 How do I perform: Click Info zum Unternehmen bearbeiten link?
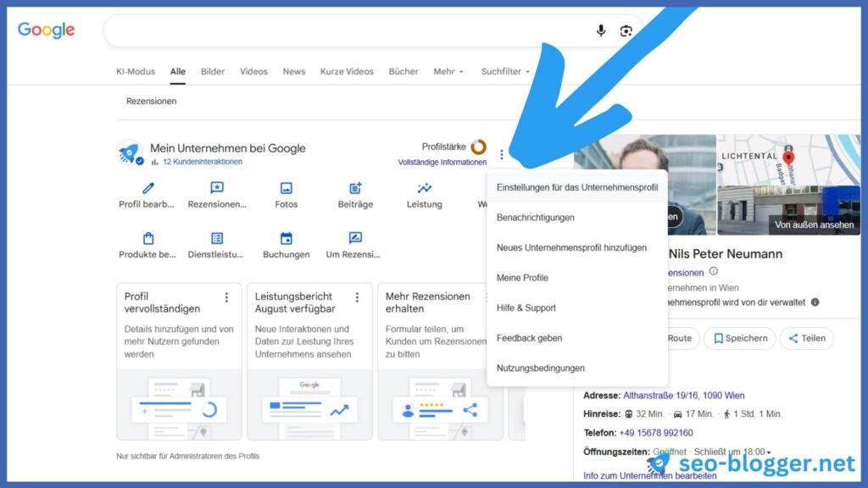[650, 476]
